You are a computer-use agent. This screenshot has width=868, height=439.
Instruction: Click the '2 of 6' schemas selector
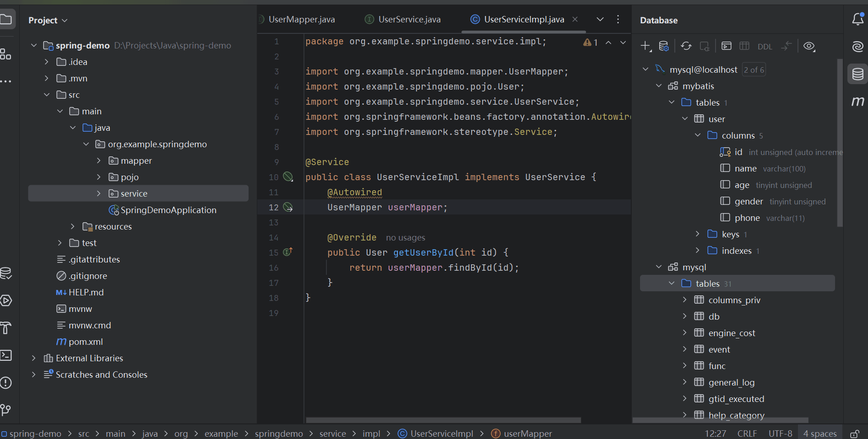754,70
